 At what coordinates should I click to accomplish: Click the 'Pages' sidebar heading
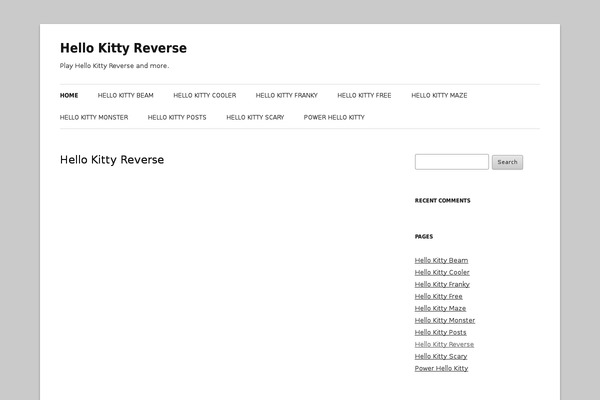(424, 237)
